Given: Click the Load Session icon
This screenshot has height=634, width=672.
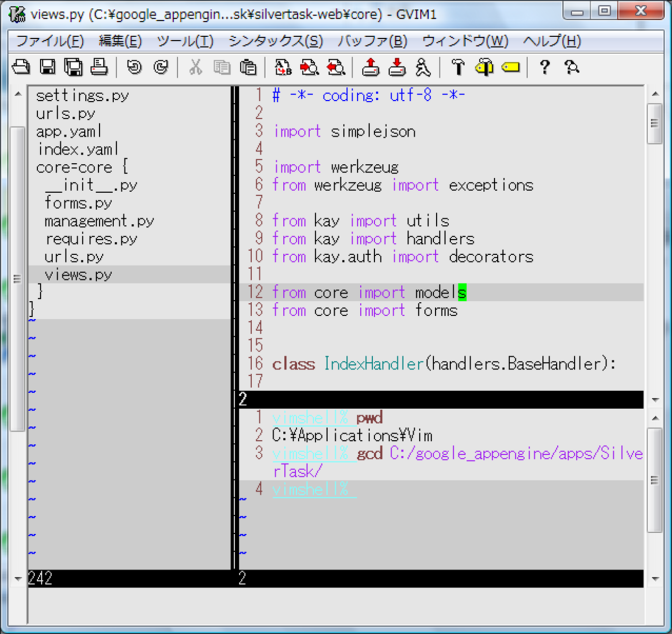Looking at the screenshot, I should (370, 67).
